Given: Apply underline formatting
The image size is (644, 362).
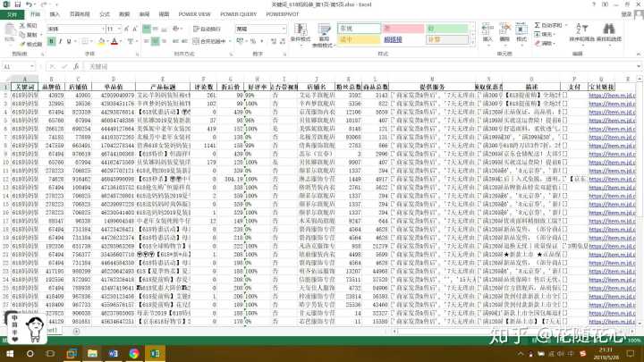Looking at the screenshot, I should point(69,41).
